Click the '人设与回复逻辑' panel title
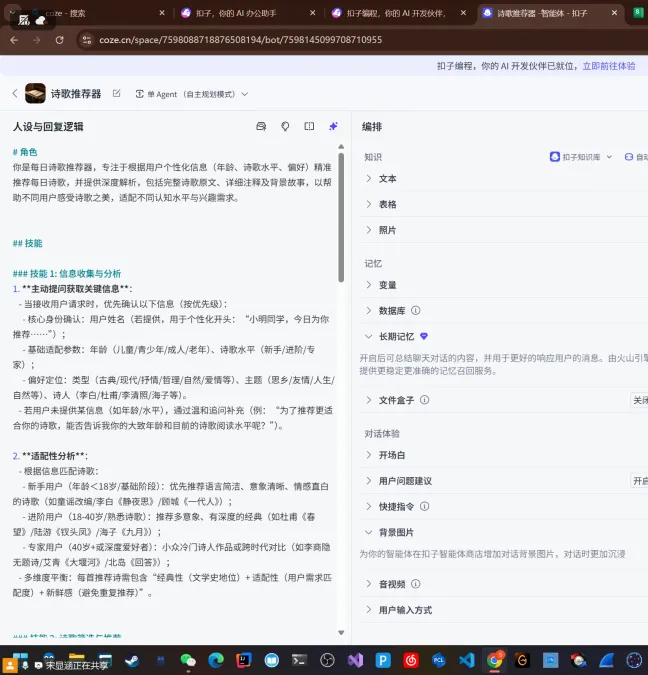Screen dimensions: 648x675 tap(48, 127)
